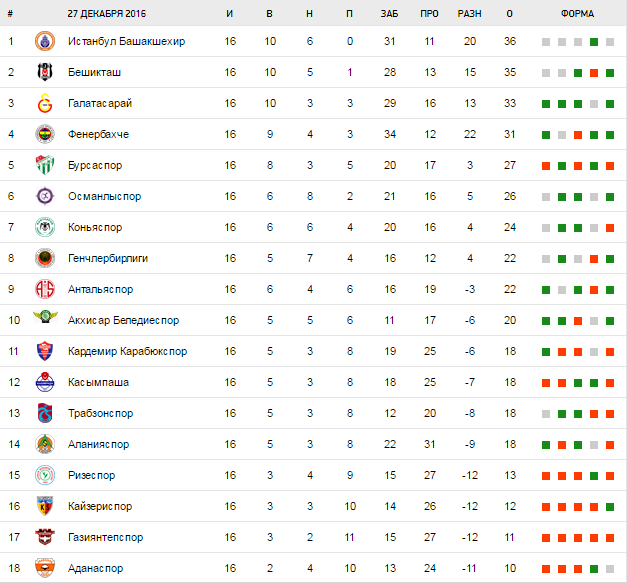
Task: Click the Adanaspor club crest
Action: (x=44, y=568)
